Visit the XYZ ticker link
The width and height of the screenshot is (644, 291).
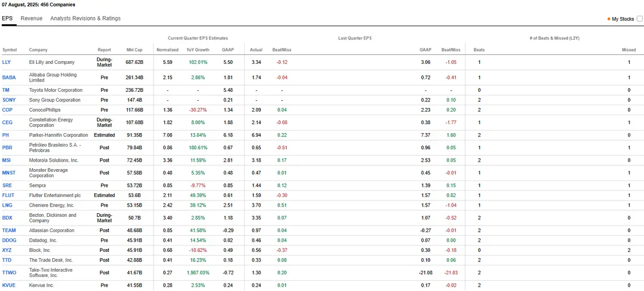(x=7, y=250)
